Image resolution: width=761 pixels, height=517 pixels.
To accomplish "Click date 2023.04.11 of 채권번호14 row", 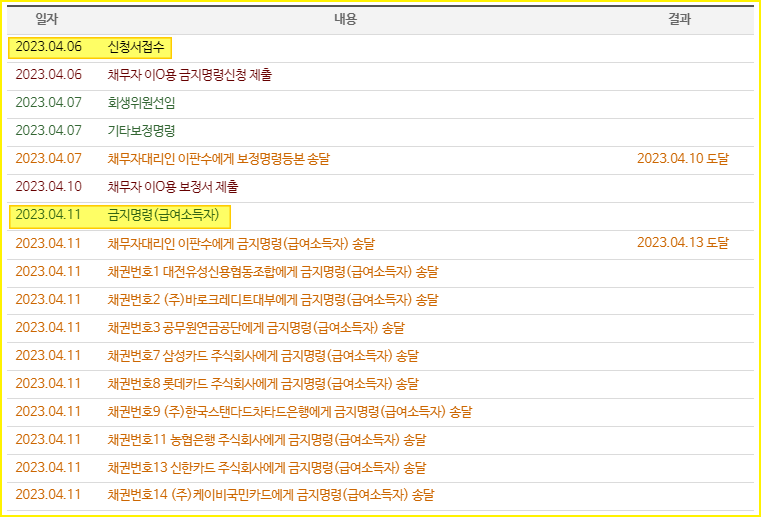I will pyautogui.click(x=48, y=495).
